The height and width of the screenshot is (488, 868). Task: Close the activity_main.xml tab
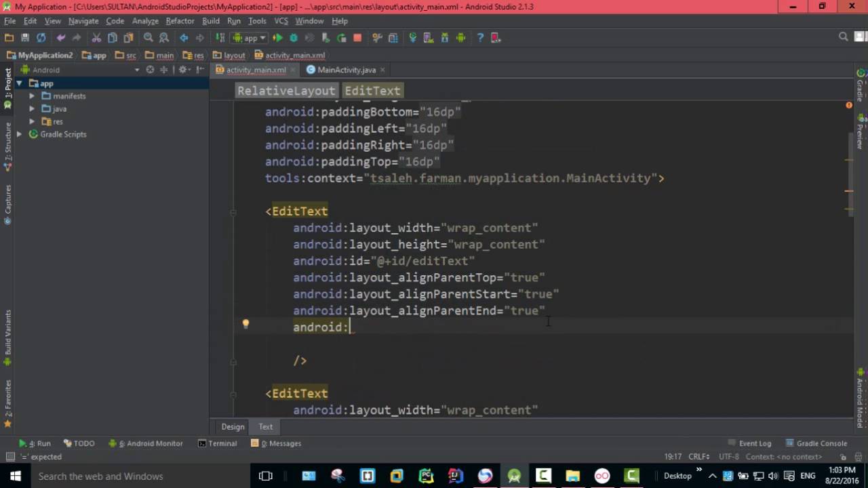click(293, 70)
